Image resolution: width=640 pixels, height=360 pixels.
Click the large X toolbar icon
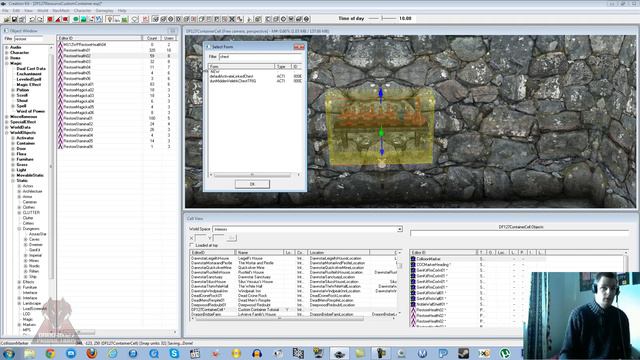click(x=232, y=19)
